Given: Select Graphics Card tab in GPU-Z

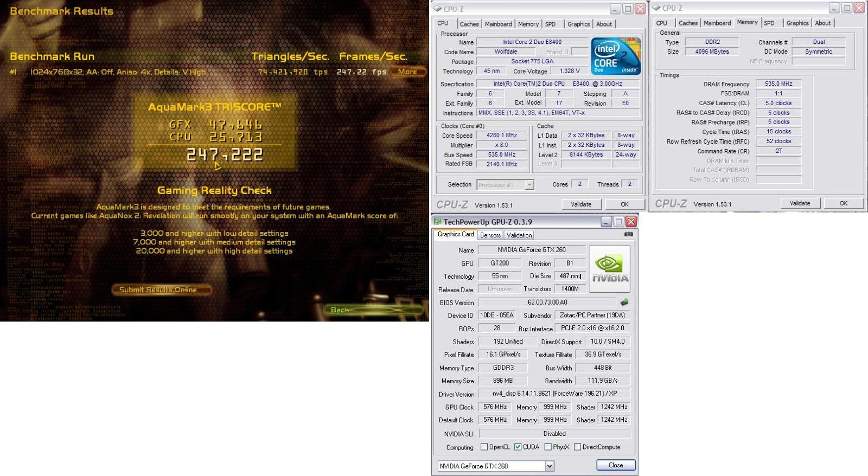Looking at the screenshot, I should [456, 234].
